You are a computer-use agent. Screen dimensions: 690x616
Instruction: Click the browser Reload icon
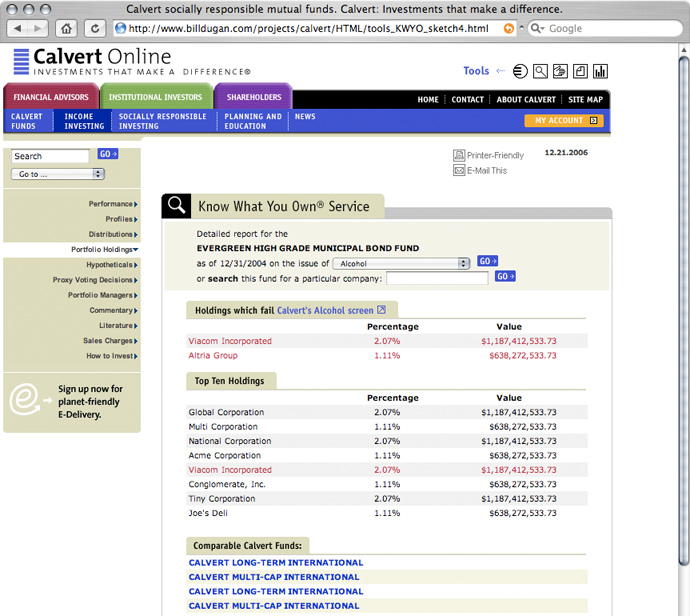95,29
